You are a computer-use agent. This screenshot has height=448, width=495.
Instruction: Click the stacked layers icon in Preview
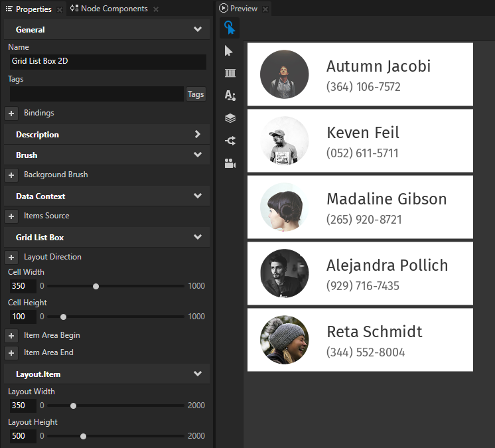(230, 118)
